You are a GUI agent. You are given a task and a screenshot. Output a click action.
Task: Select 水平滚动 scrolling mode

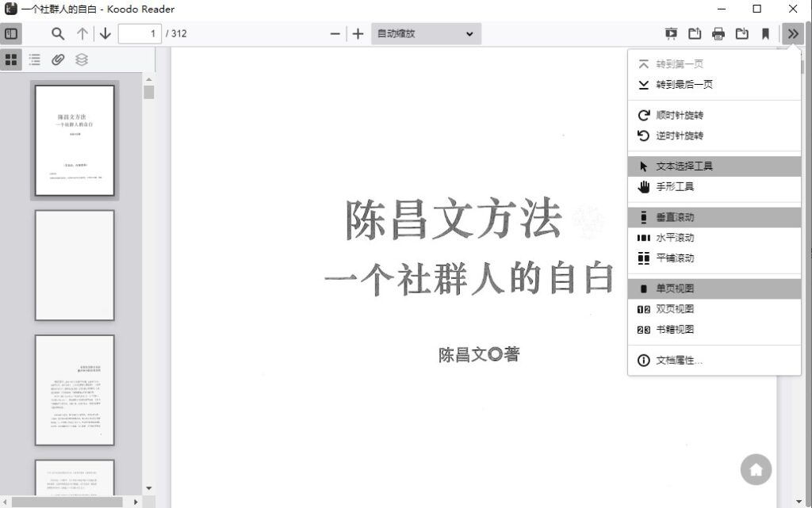(x=714, y=238)
